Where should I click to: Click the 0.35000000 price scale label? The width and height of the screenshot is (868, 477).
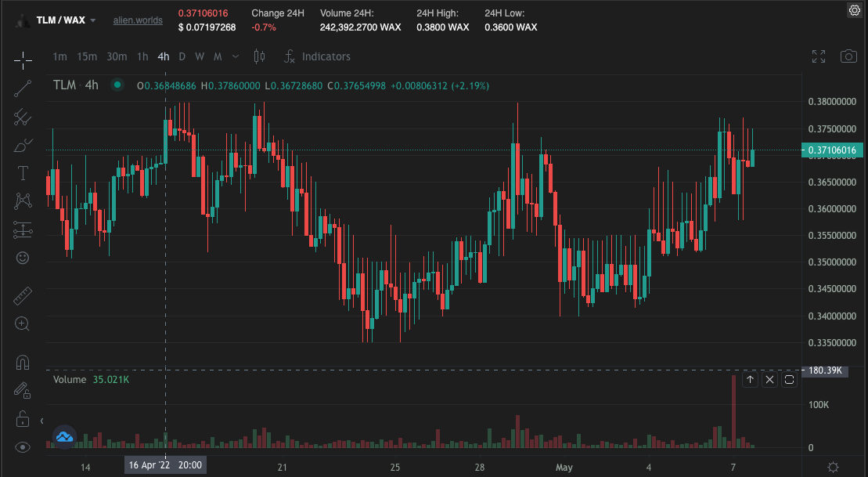coord(832,262)
